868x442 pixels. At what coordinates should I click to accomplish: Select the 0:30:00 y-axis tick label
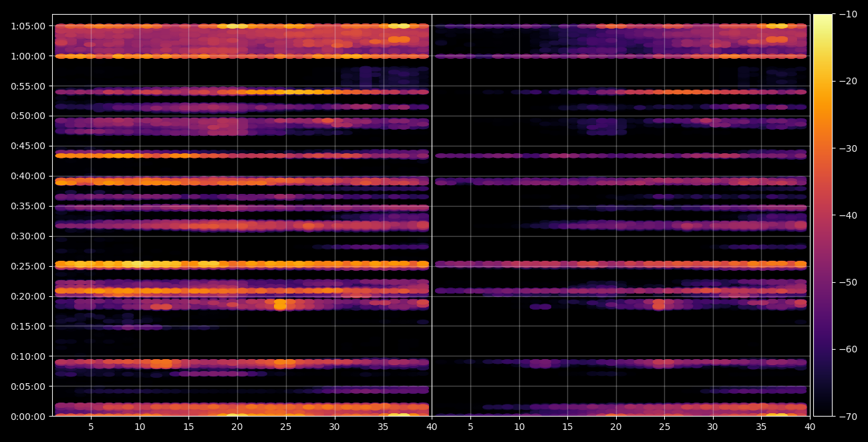[28, 236]
